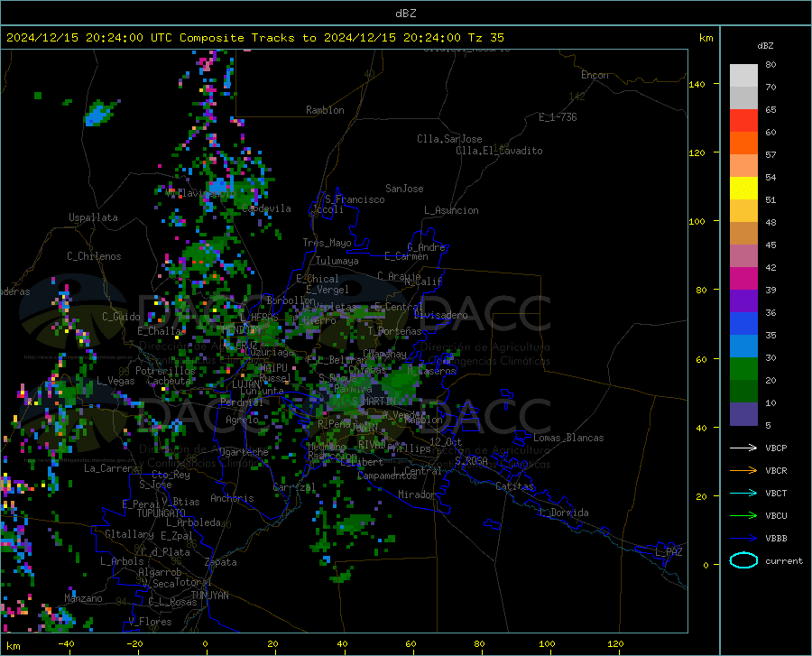Screen dimensions: 812x656
Task: Click the 'Tz 35' threshold text
Action: (485, 38)
